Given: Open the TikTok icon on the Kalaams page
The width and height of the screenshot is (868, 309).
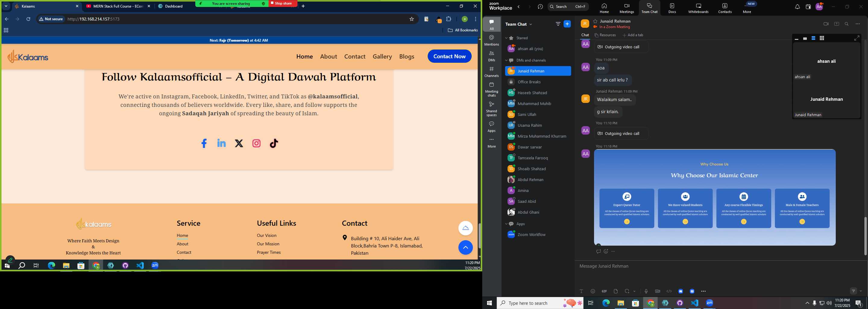Looking at the screenshot, I should (274, 143).
